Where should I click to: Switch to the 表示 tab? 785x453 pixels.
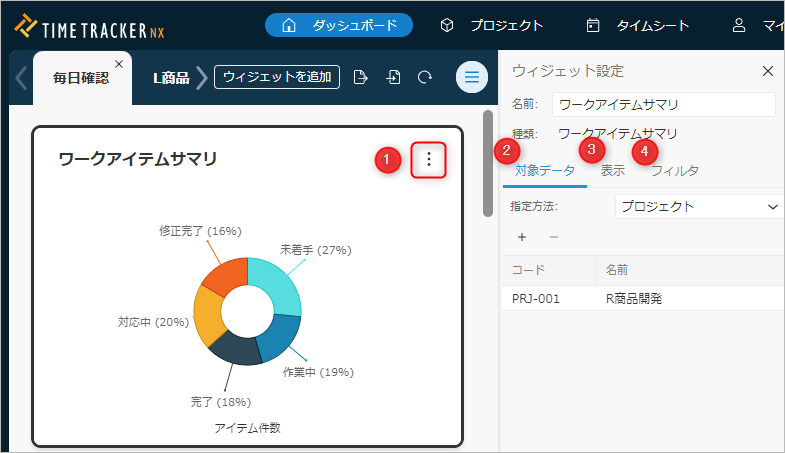coord(613,171)
